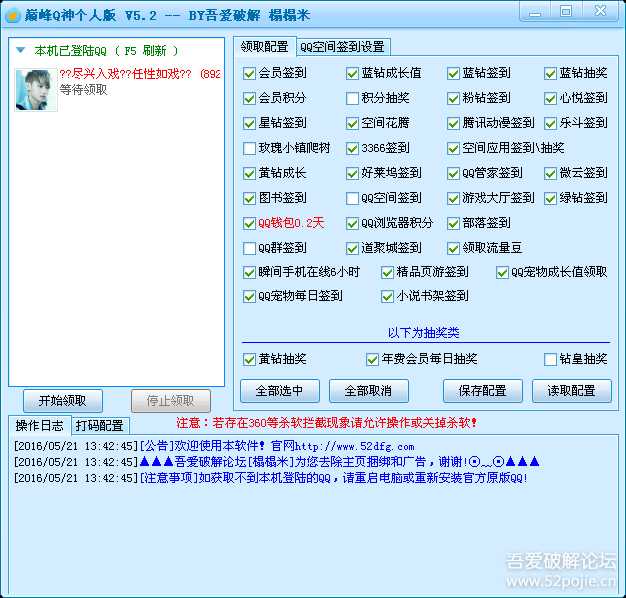Uncheck the 图书签到 checkbox

click(x=250, y=198)
